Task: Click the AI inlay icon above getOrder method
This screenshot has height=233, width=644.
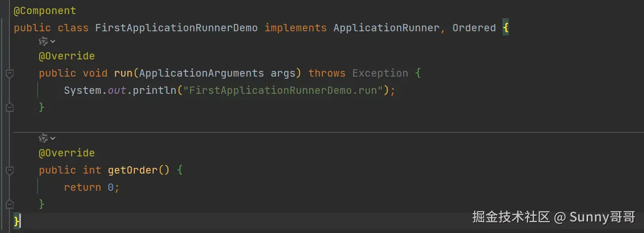Action: [43, 138]
